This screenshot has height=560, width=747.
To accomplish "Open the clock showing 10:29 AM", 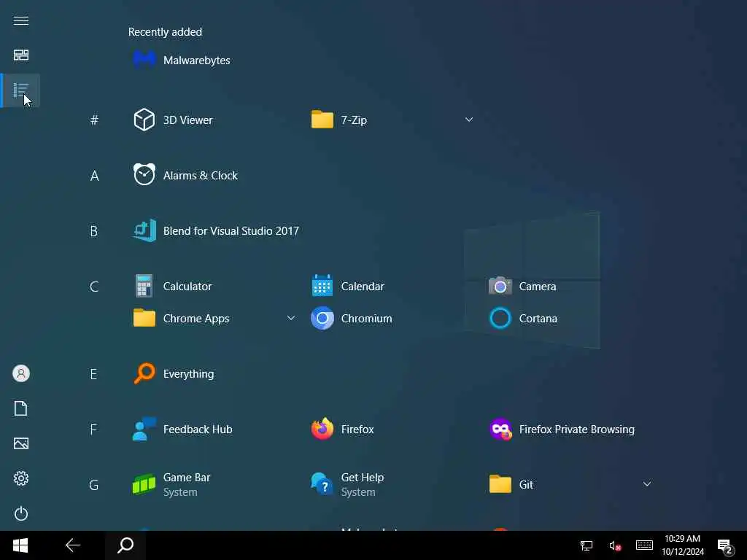I will 683,545.
